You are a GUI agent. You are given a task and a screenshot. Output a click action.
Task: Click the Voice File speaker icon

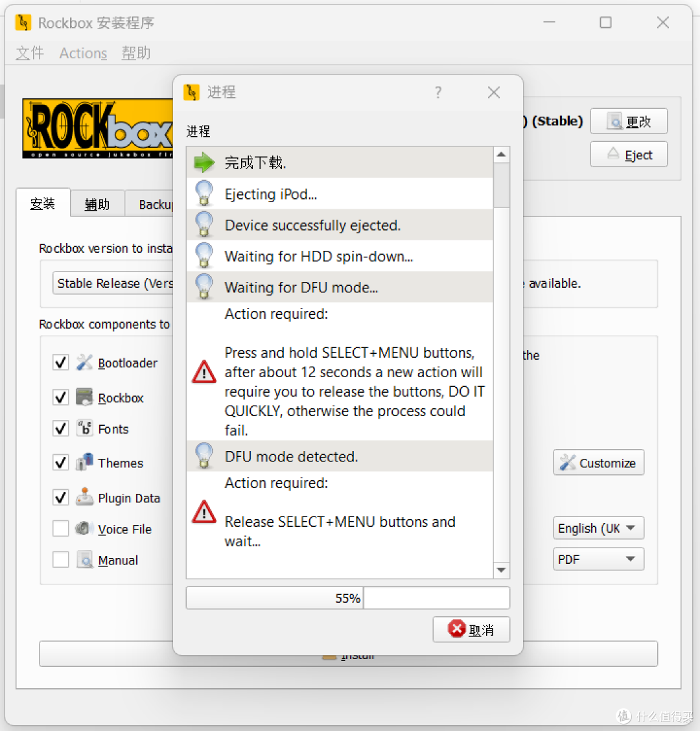coord(84,529)
